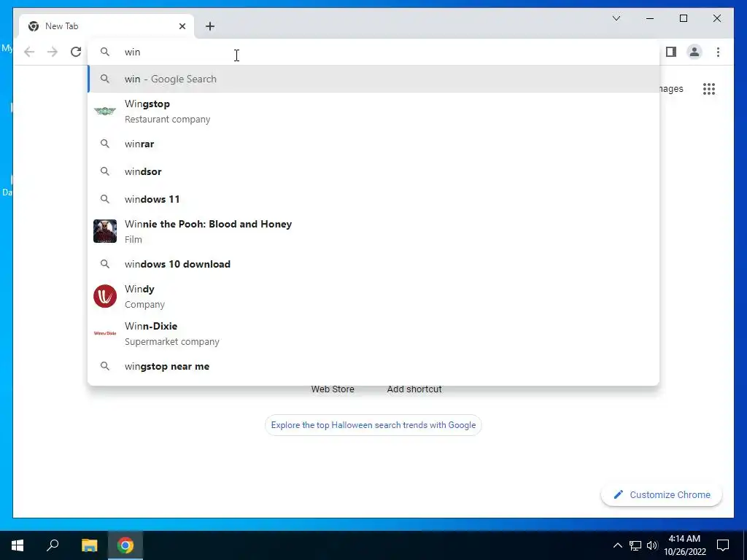Click the Add shortcut tile
747x560 pixels.
click(x=414, y=389)
